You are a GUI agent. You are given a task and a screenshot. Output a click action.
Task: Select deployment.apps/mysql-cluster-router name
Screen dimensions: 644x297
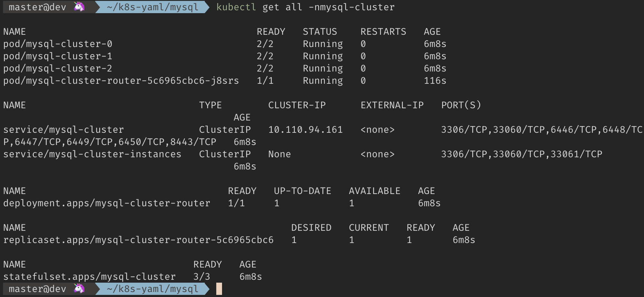pos(107,203)
